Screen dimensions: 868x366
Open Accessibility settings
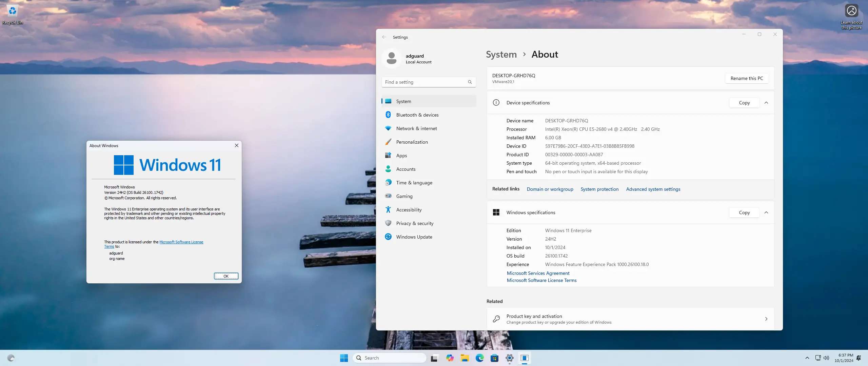pos(409,209)
